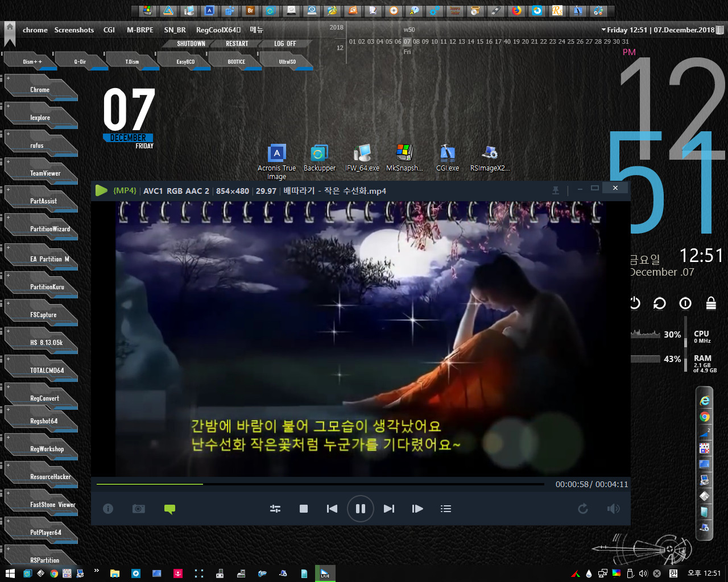Mute the player volume speaker icon
This screenshot has height=582, width=728.
pos(613,509)
